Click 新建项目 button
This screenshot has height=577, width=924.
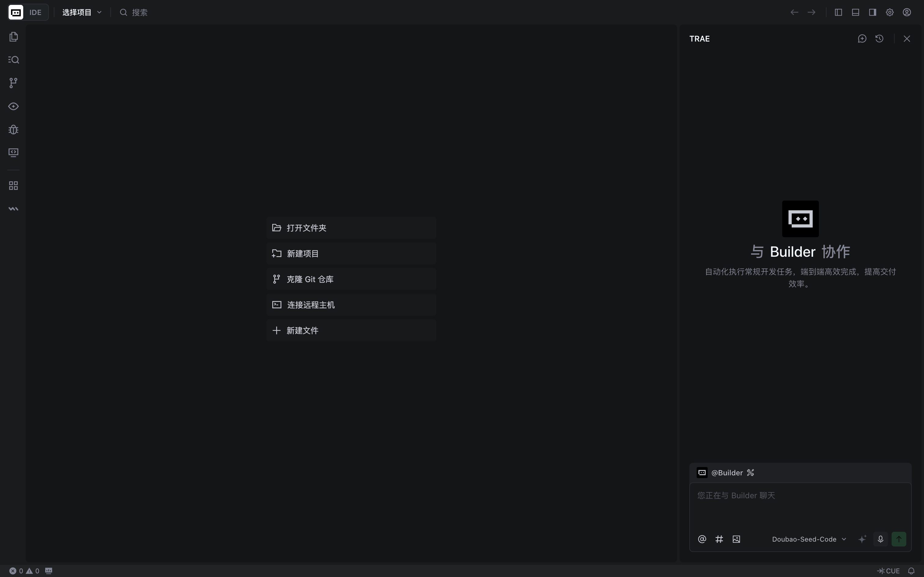351,253
